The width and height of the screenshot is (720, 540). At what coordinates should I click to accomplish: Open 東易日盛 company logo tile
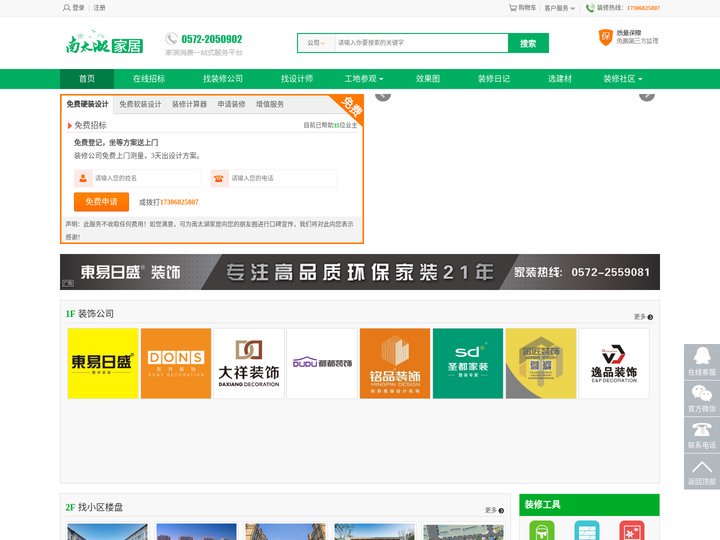tap(103, 363)
